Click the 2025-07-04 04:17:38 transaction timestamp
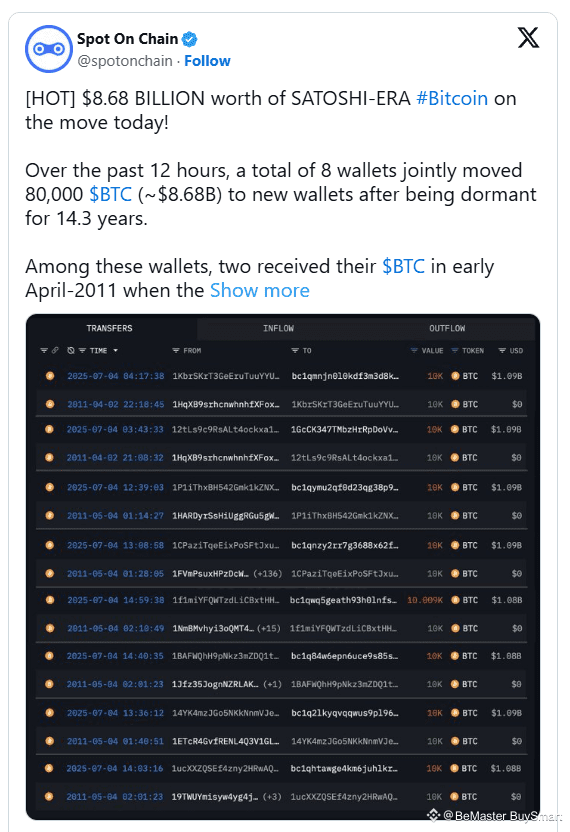The width and height of the screenshot is (570, 832). click(116, 376)
